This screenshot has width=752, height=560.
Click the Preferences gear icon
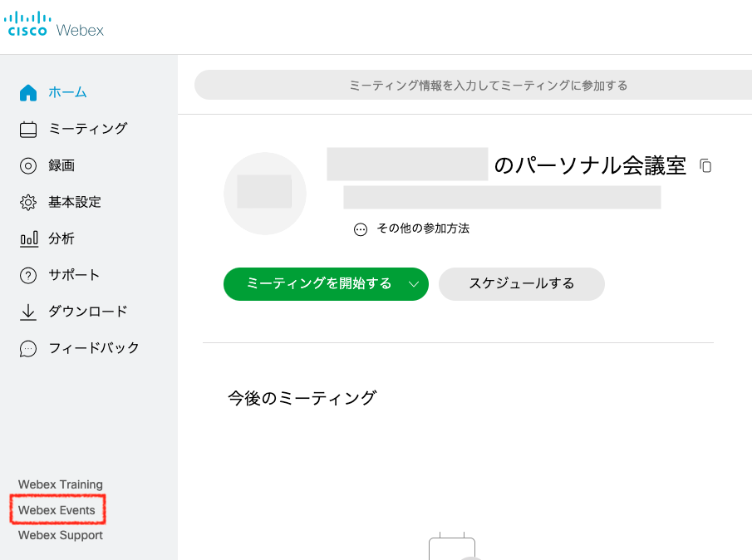coord(27,203)
